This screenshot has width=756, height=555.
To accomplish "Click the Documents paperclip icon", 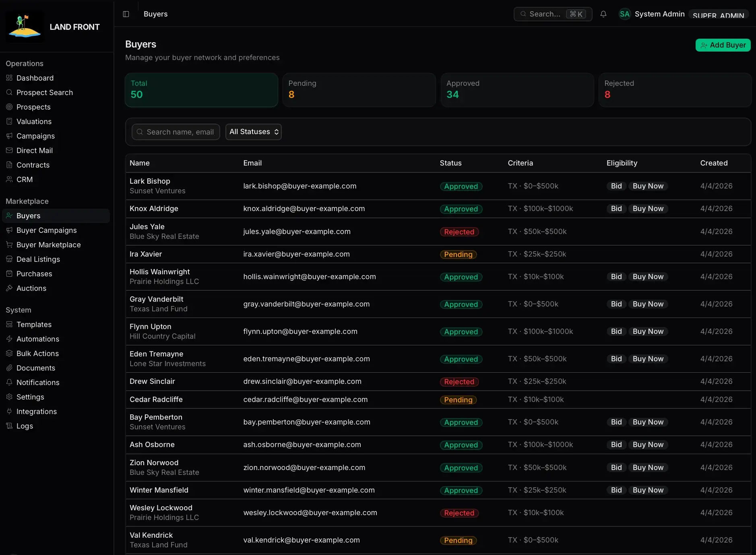I will coord(9,368).
